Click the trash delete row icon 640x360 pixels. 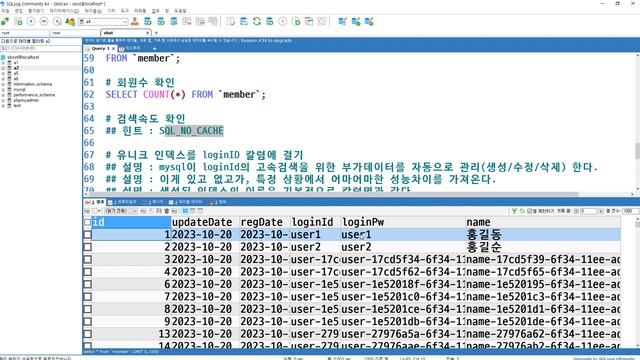167,211
